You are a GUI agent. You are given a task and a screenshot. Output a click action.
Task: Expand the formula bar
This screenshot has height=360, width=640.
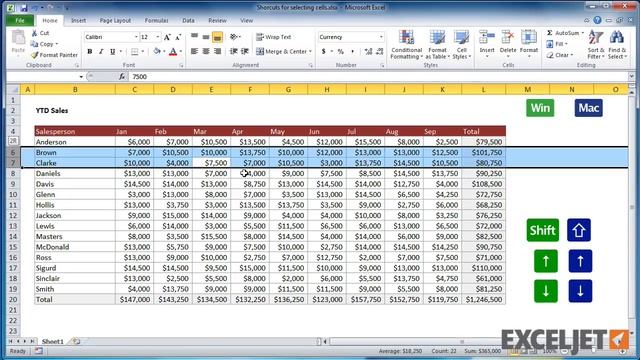pyautogui.click(x=631, y=77)
